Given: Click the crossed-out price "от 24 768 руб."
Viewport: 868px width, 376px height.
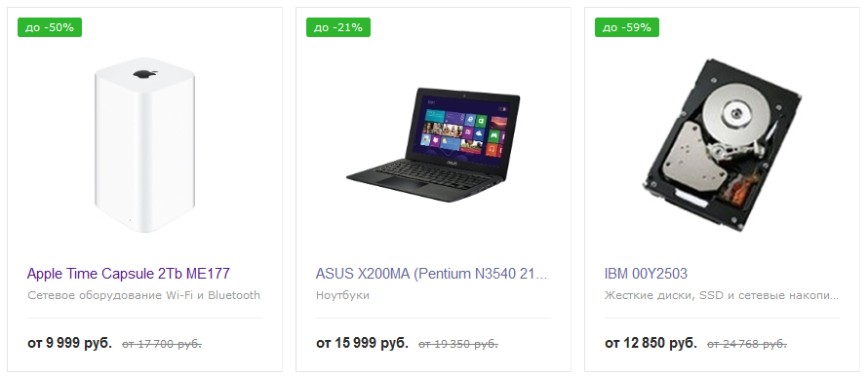Looking at the screenshot, I should coord(747,344).
